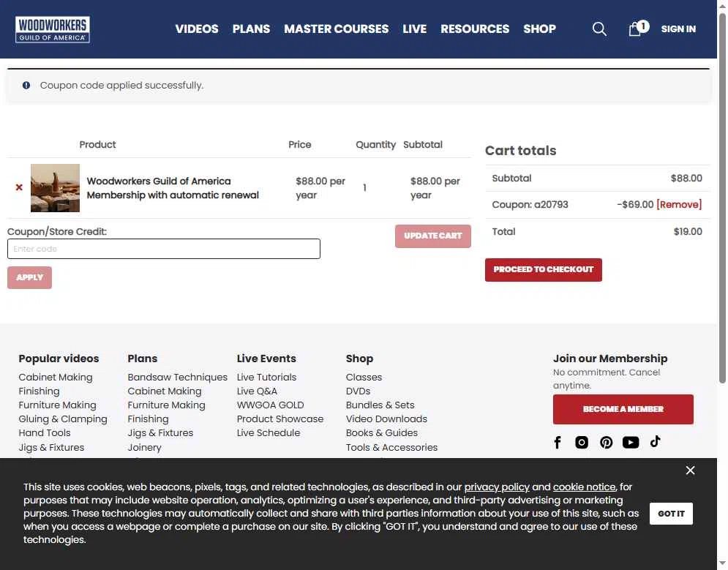Open Finishing under Plans
The width and height of the screenshot is (728, 570).
[x=148, y=419]
